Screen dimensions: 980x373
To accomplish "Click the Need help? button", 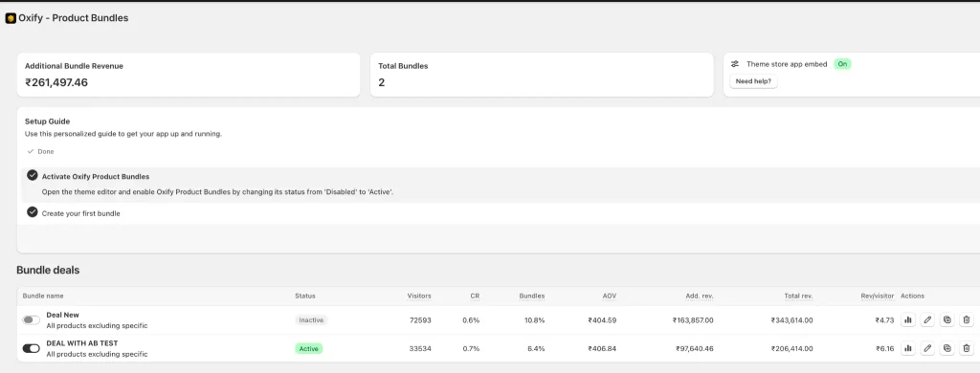I will pos(753,81).
